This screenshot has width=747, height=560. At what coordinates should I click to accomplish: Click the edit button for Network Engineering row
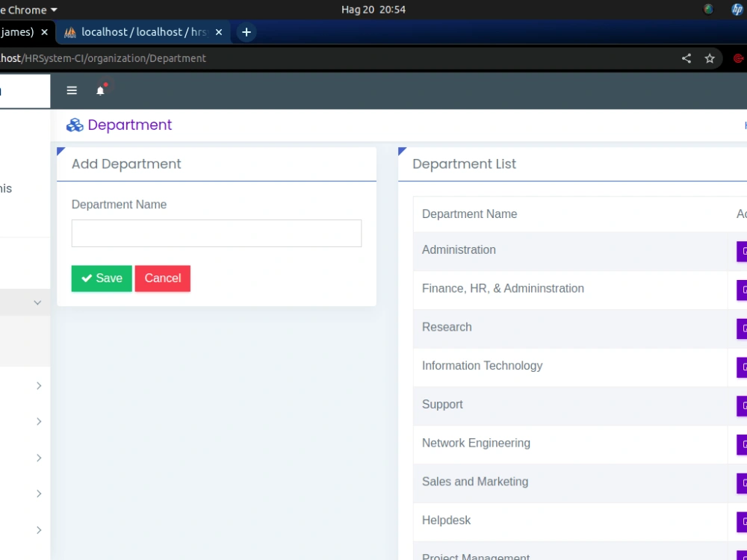click(743, 444)
